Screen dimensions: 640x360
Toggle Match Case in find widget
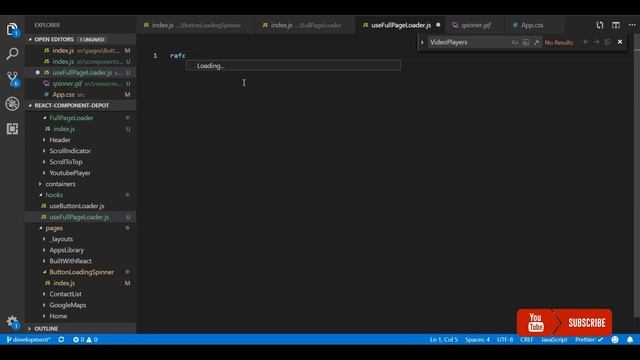[515, 42]
